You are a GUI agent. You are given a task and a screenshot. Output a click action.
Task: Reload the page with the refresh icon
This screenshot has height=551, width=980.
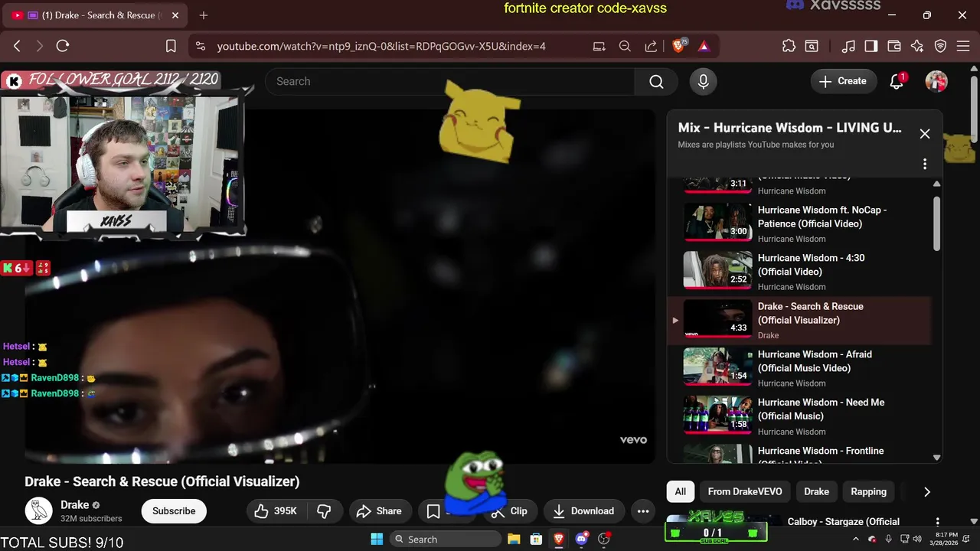pyautogui.click(x=63, y=46)
